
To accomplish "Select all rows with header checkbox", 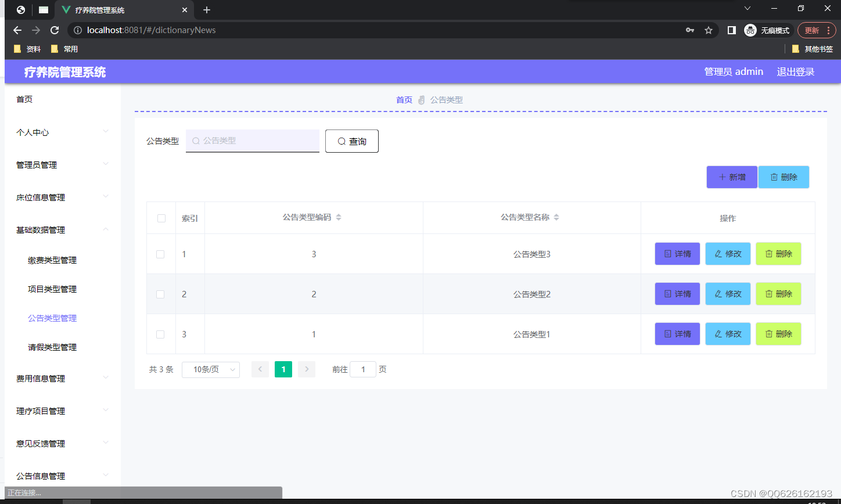I will point(161,218).
